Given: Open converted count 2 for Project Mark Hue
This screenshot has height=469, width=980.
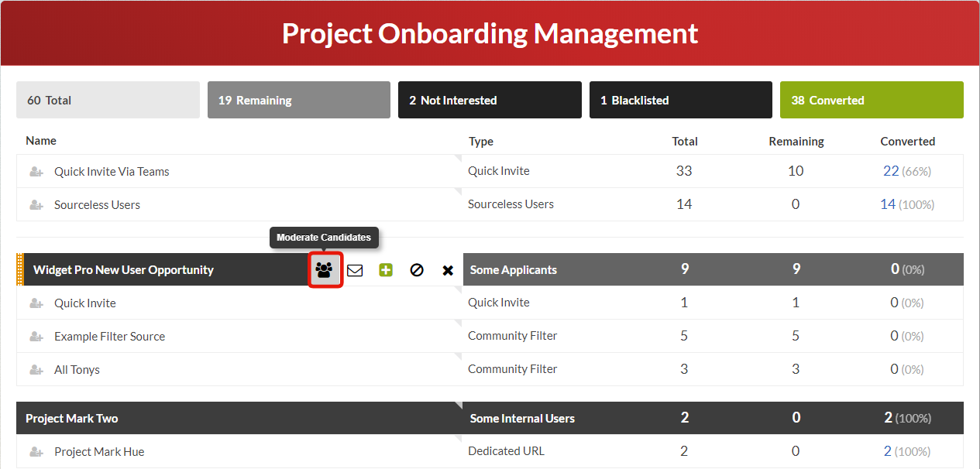Looking at the screenshot, I should [x=888, y=451].
